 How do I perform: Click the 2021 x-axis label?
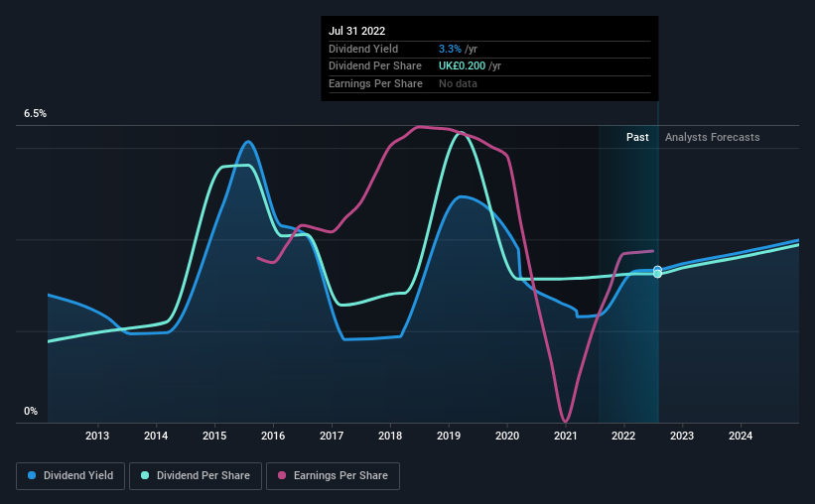pyautogui.click(x=566, y=436)
